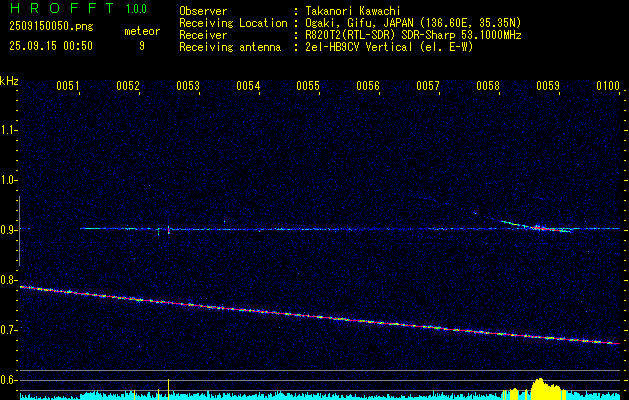629x400 pixels.
Task: Click the Ogaki, Gifu, JAPAN location text
Action: 413,23
